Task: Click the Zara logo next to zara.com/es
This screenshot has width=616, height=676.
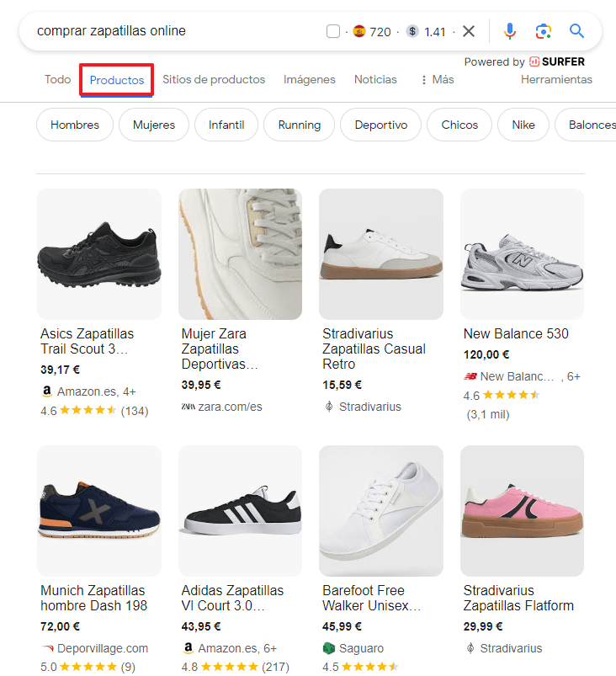Action: coord(188,407)
